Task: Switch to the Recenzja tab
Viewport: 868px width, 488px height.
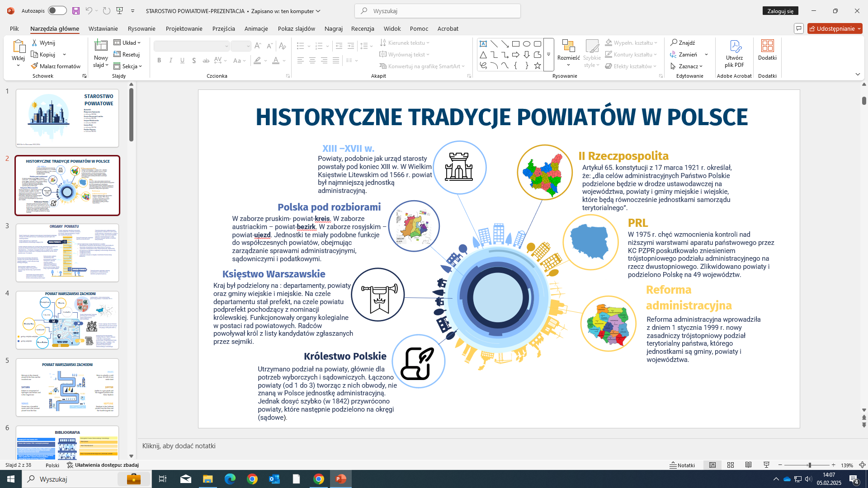Action: [363, 28]
